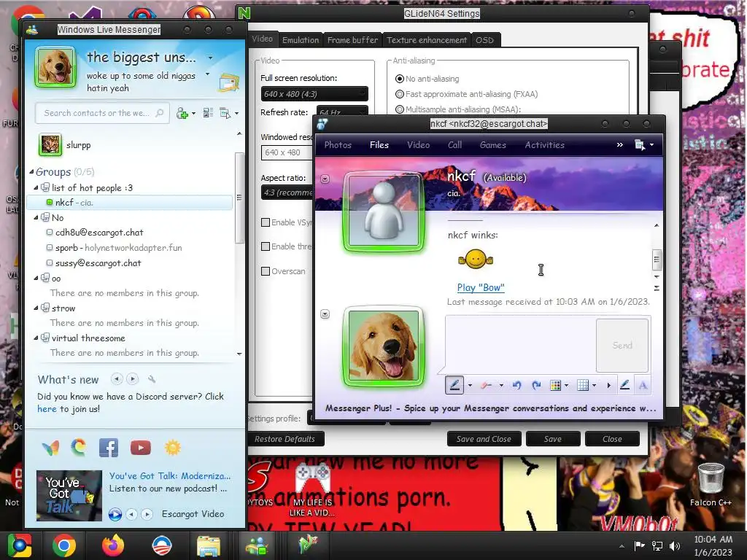The width and height of the screenshot is (747, 560).
Task: Click the chat history vertical scrollbar thumb
Action: [657, 260]
